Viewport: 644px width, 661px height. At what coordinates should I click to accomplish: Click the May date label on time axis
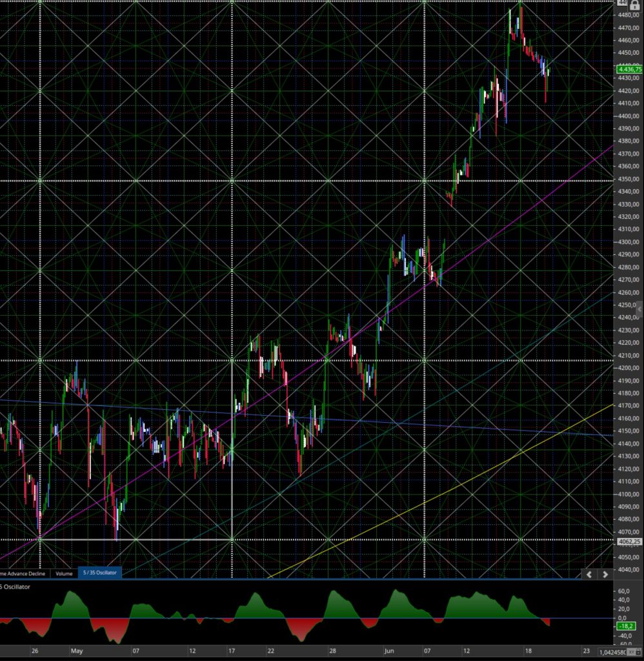pyautogui.click(x=77, y=651)
